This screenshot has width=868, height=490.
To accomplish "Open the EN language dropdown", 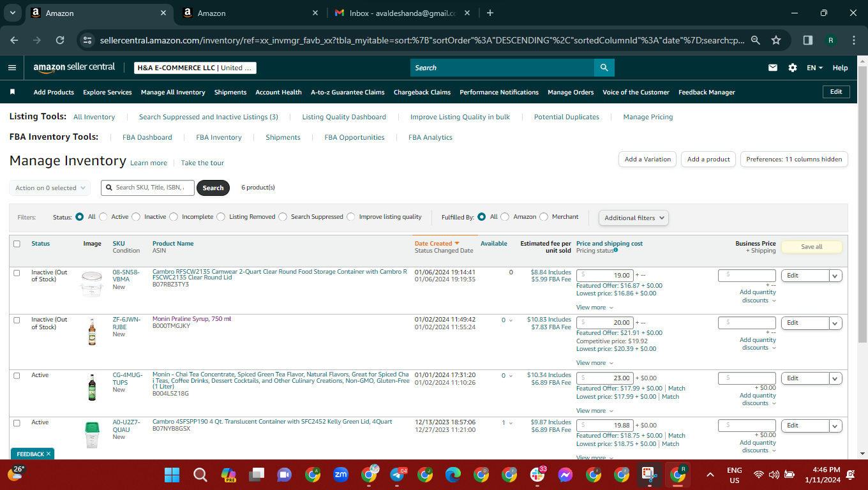I will [x=815, y=68].
